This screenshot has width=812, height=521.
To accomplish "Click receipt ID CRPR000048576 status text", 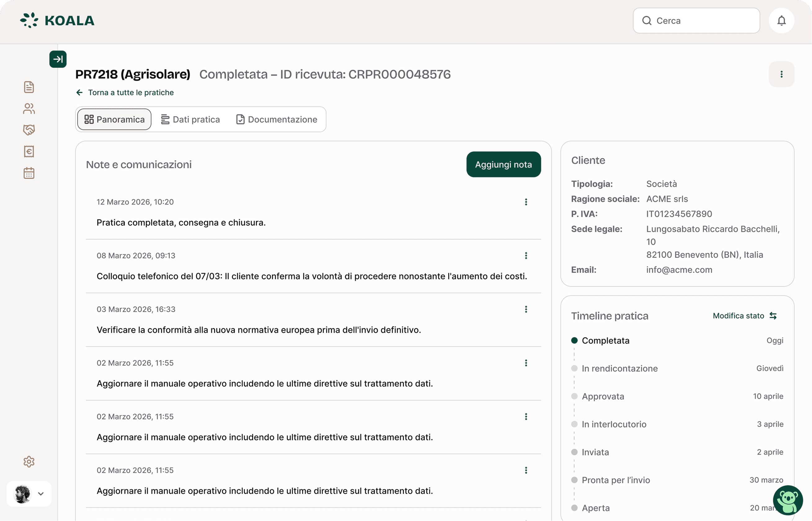I will point(325,74).
